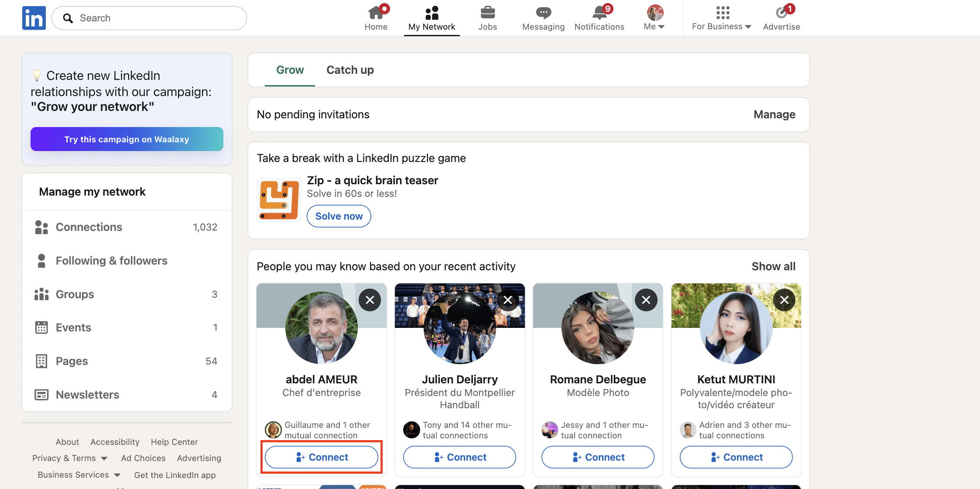Select the Grow tab
The width and height of the screenshot is (980, 489).
click(x=290, y=70)
